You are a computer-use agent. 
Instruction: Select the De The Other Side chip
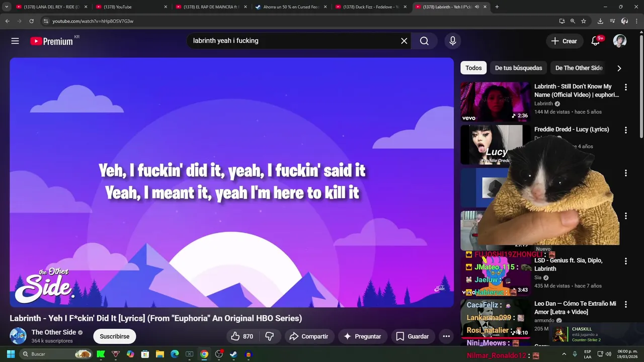[x=579, y=68]
